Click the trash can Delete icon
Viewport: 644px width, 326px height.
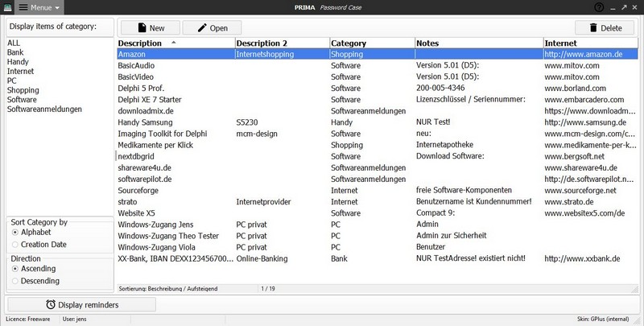[593, 28]
